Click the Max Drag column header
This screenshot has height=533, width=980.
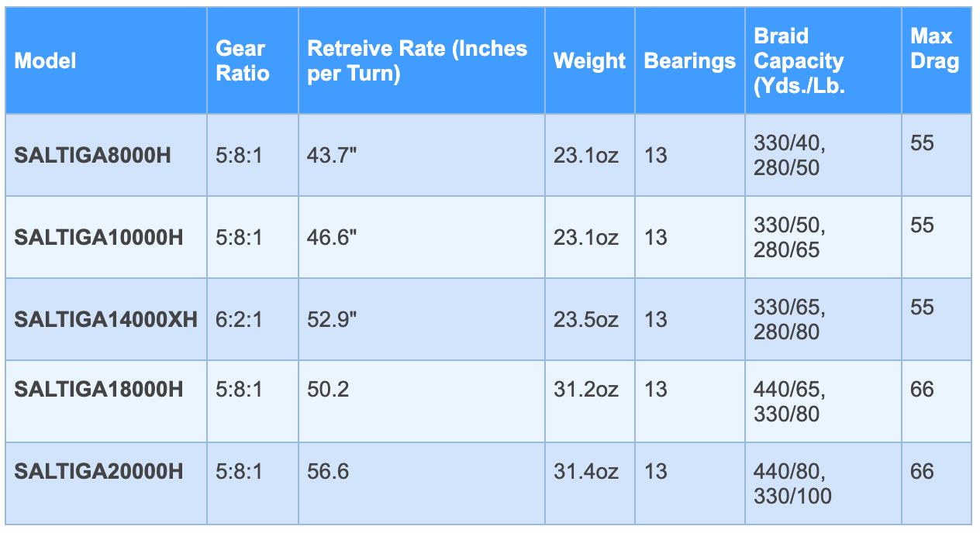pyautogui.click(x=934, y=48)
